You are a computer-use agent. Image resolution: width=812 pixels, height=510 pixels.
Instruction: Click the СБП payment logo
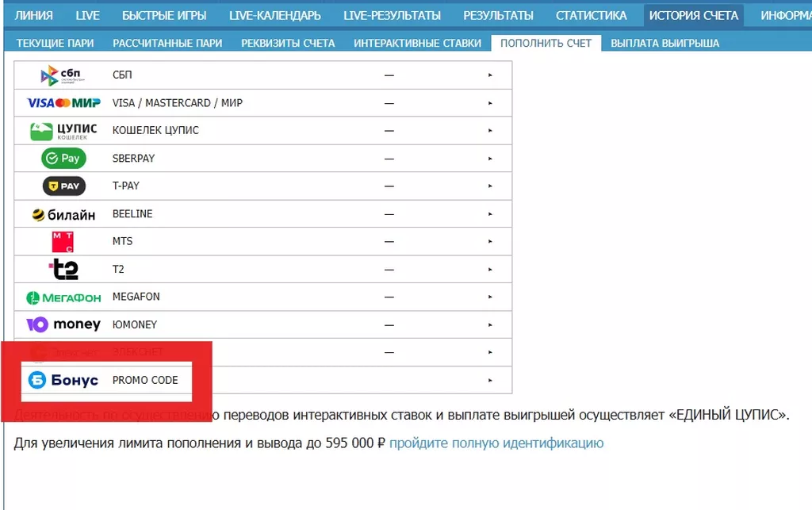click(63, 75)
